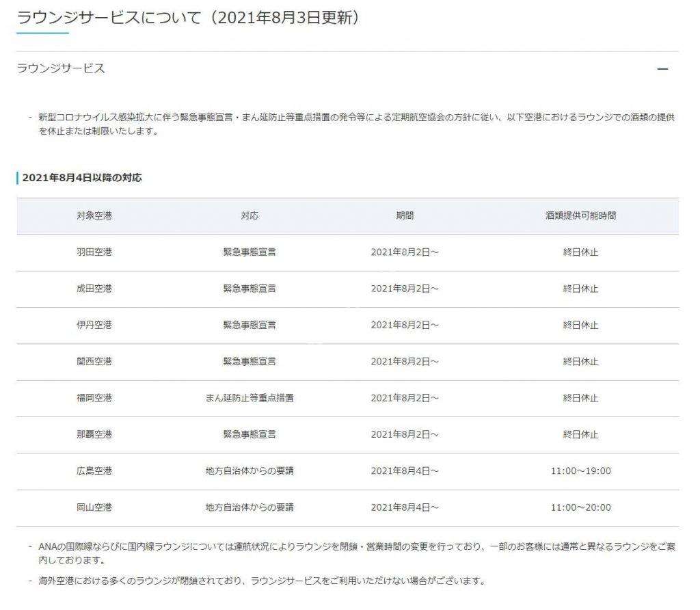Click 地方自治体からの要請 in the 岡山空港 row

point(250,507)
